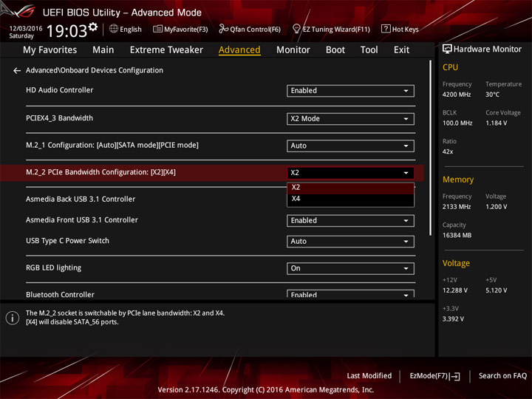532x399 pixels.
Task: Collapse the M.2_2 PCIe Bandwidth dropdown
Action: pyautogui.click(x=350, y=173)
